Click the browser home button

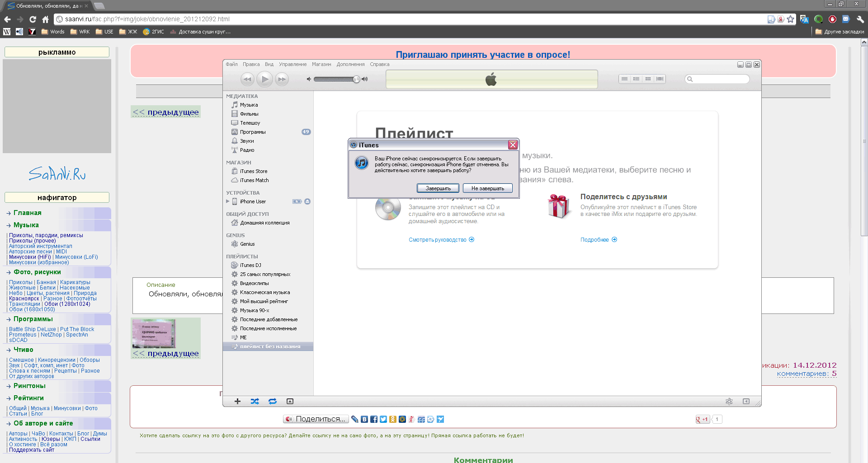click(x=45, y=19)
